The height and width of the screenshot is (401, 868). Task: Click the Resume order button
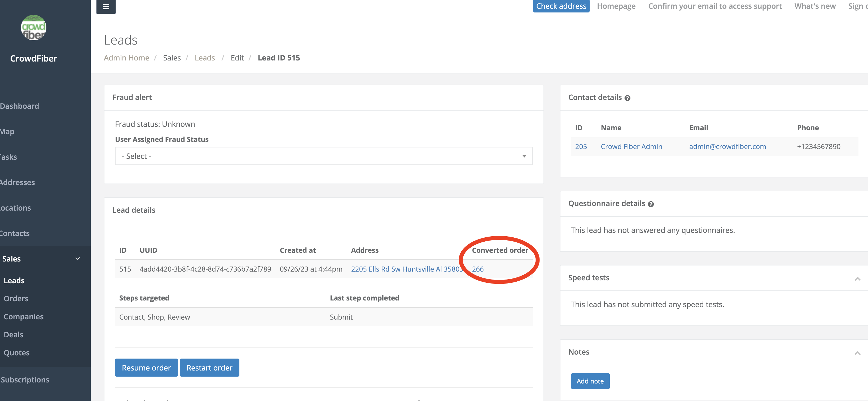coord(146,368)
